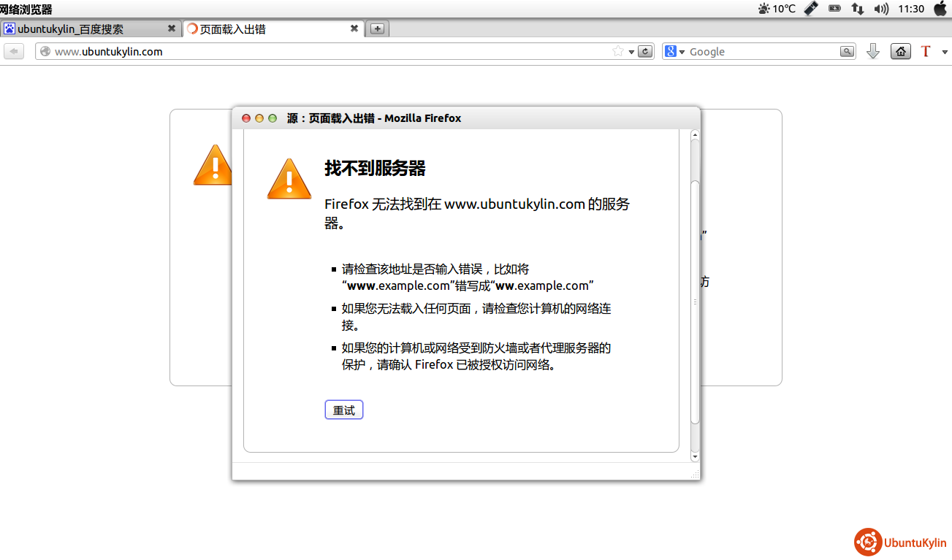Open the volume sound indicator

click(881, 9)
